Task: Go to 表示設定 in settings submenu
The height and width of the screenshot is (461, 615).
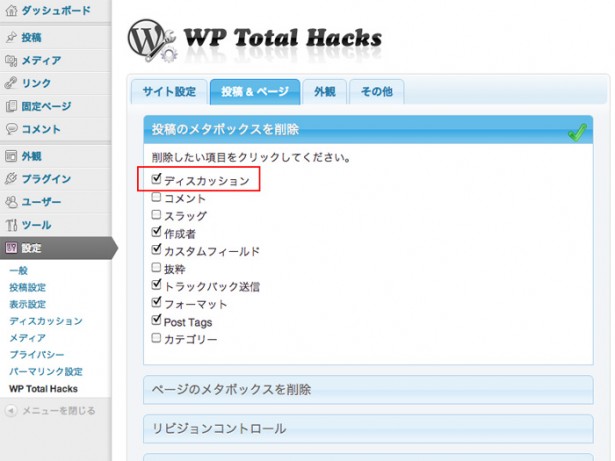Action: coord(27,304)
